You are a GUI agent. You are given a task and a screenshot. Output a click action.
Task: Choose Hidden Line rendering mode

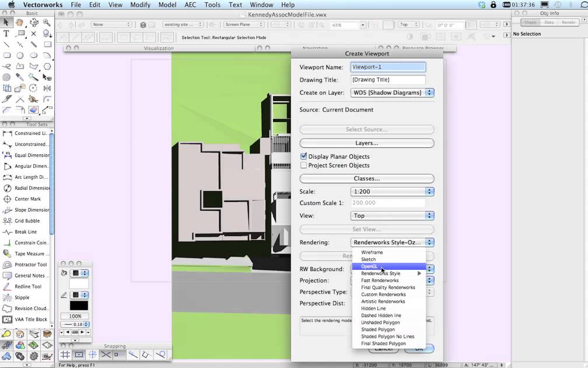point(389,308)
